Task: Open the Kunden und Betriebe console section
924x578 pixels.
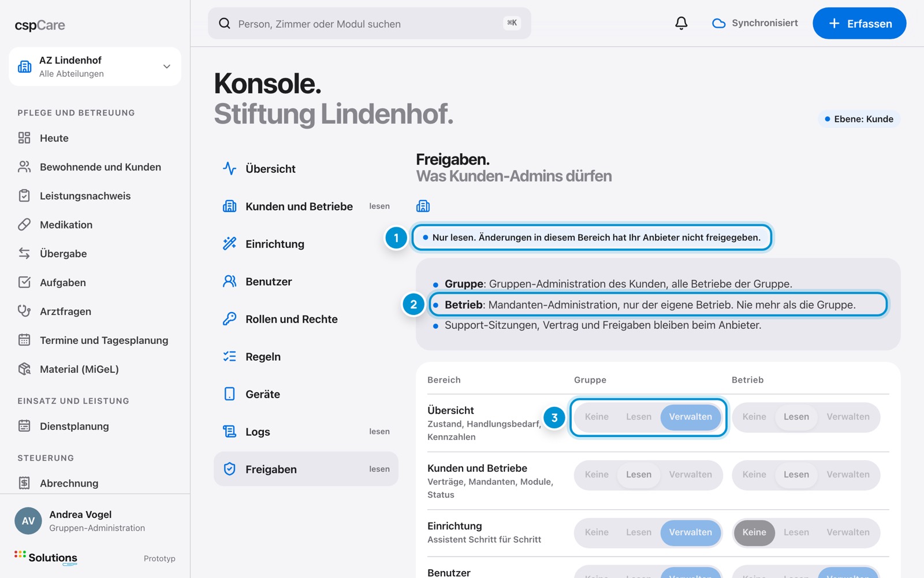Action: [306, 206]
